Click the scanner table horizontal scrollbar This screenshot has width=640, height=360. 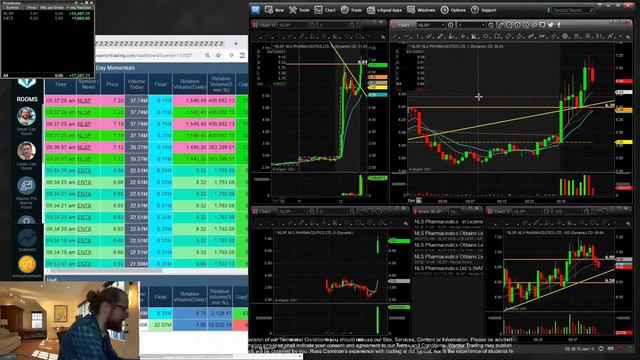(106, 270)
